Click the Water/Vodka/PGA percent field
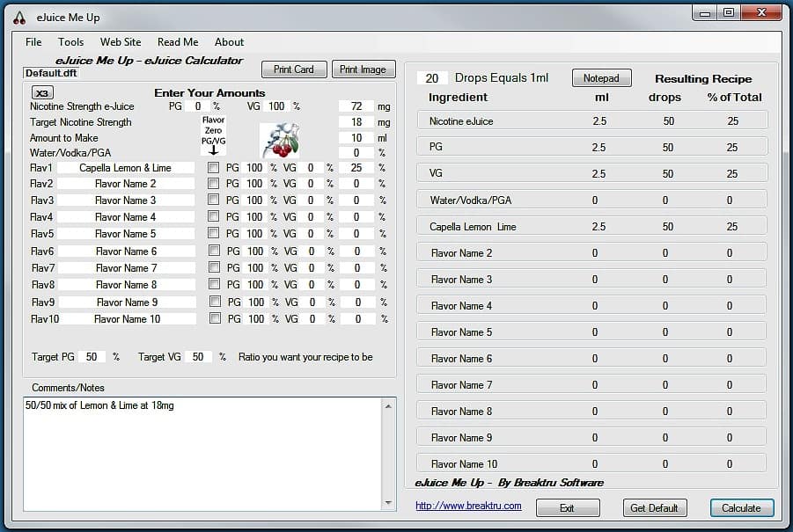This screenshot has height=532, width=793. click(356, 153)
